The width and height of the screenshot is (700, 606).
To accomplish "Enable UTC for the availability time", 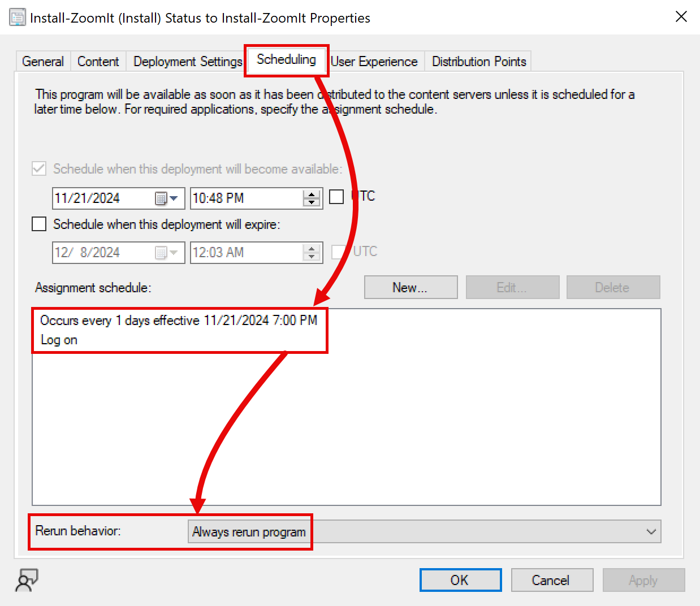I will pos(336,196).
